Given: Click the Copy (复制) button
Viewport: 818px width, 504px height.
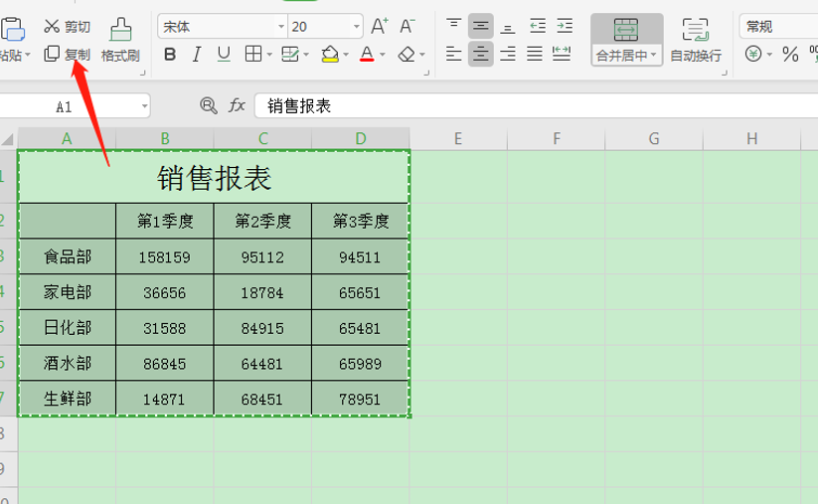Looking at the screenshot, I should 68,55.
